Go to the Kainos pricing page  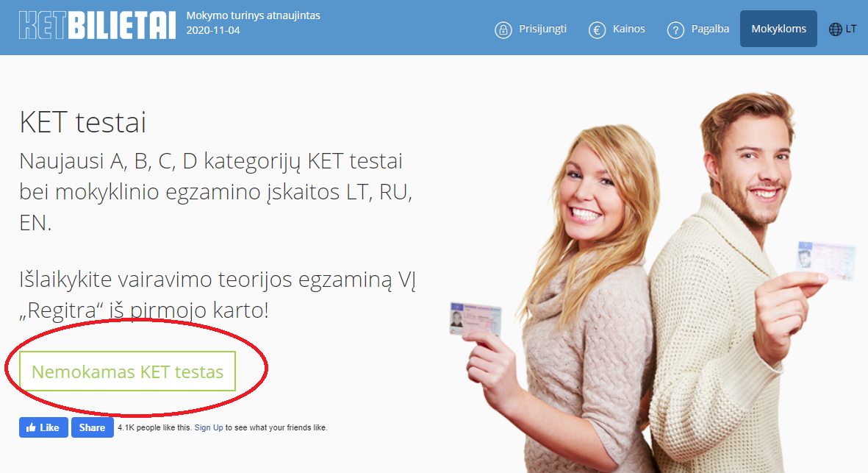pyautogui.click(x=628, y=29)
